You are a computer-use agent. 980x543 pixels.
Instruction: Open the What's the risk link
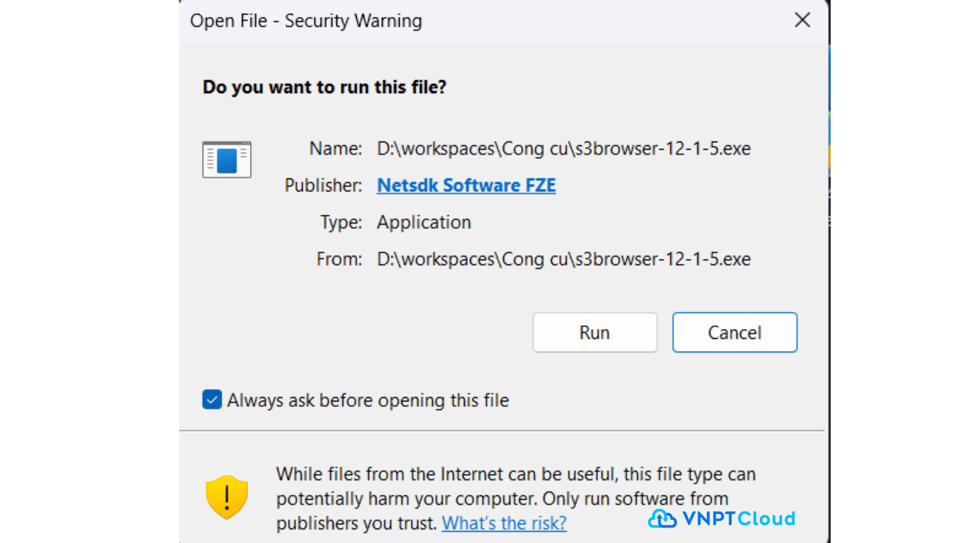(x=504, y=523)
